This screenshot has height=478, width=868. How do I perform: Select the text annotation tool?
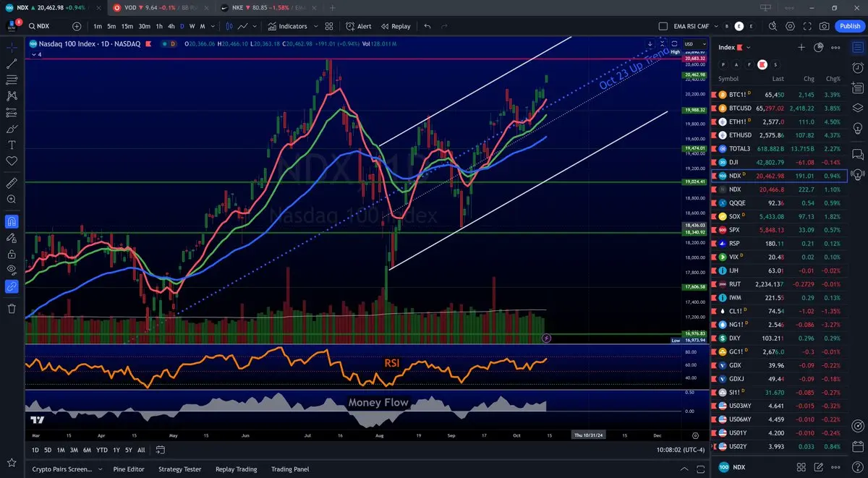click(x=12, y=145)
